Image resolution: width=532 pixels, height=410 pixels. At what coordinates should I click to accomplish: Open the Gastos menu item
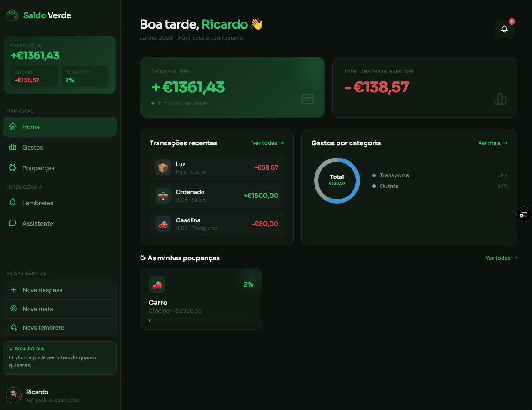(x=60, y=147)
